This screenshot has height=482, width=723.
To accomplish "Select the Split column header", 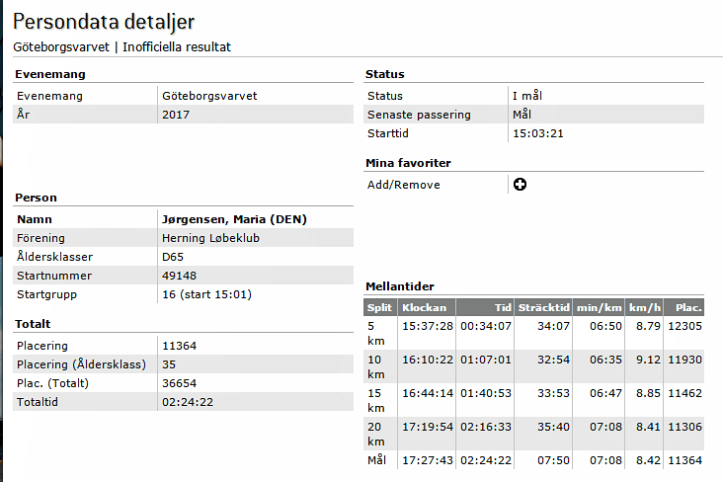I will (379, 307).
